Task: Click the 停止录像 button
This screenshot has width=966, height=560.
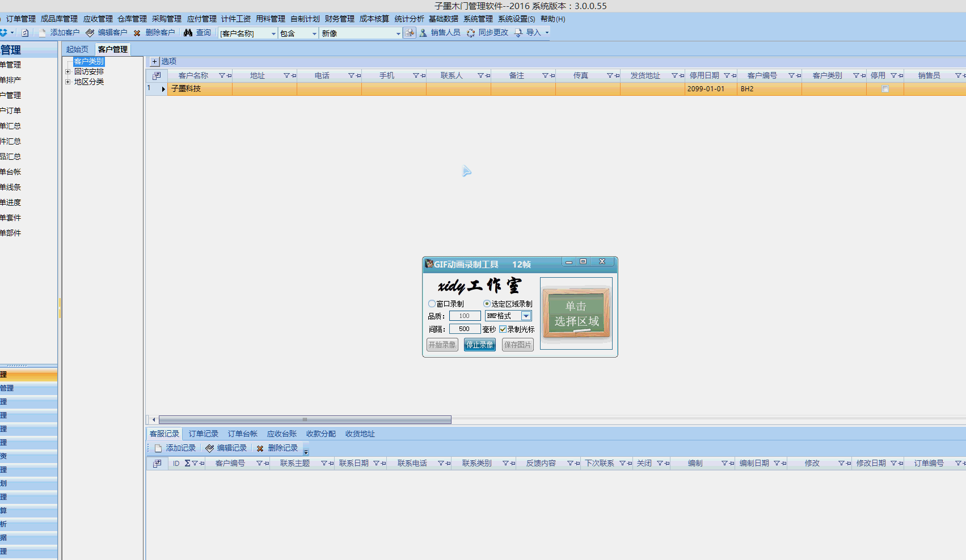Action: coord(479,345)
